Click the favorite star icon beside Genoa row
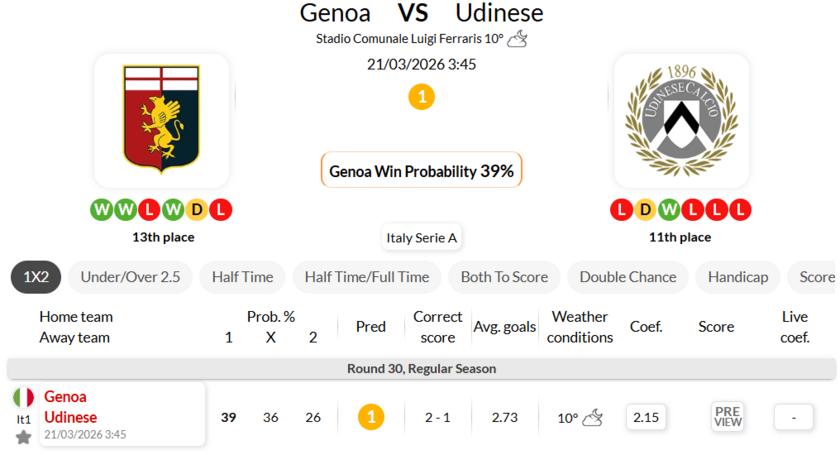The width and height of the screenshot is (840, 455). coord(23,437)
